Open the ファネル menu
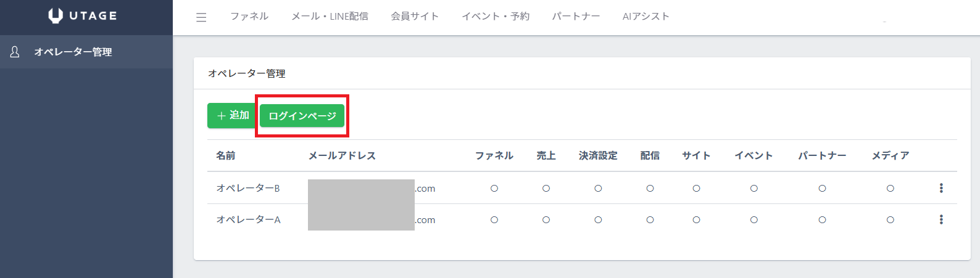The width and height of the screenshot is (980, 278). 249,17
